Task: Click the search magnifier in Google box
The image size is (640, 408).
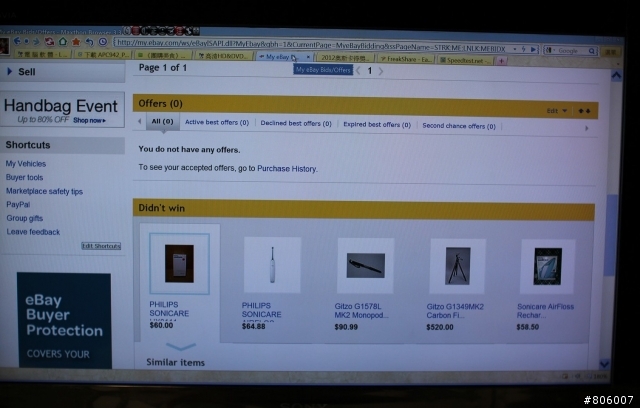Action: click(x=591, y=51)
